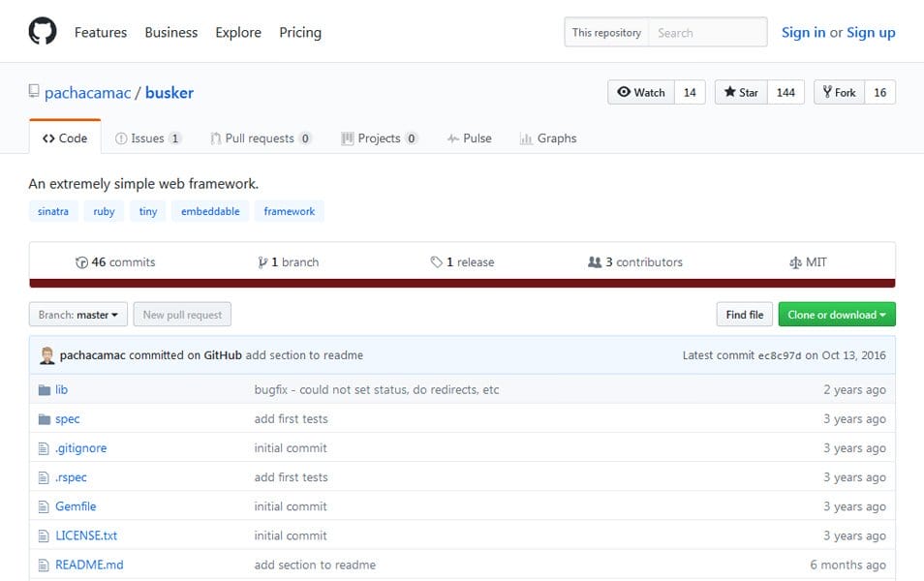Open the .gitignore file
This screenshot has width=924, height=581.
click(80, 448)
